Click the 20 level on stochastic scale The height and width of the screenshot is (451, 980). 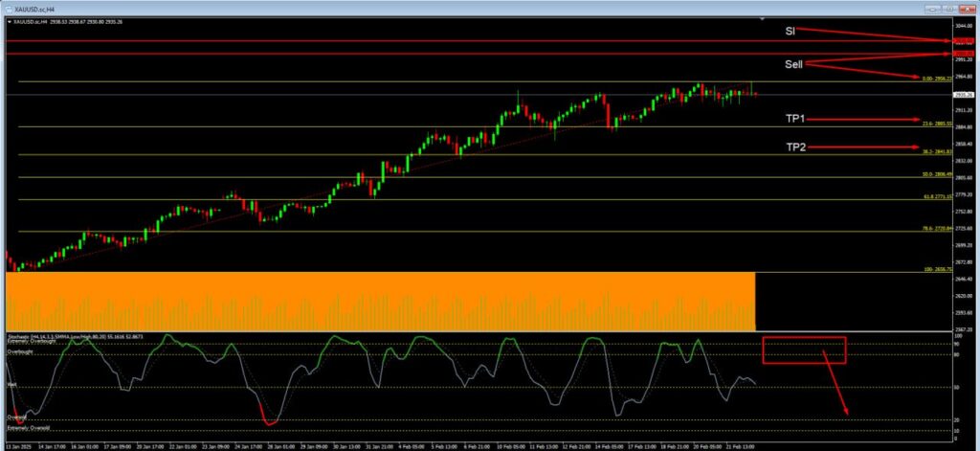[957, 419]
